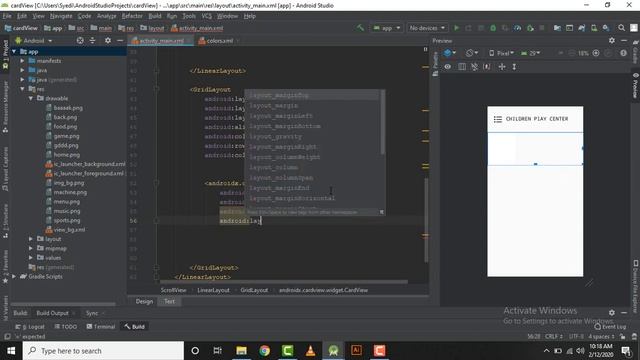Expand the manifests folder
Viewport: 640px width, 360px height.
22,61
